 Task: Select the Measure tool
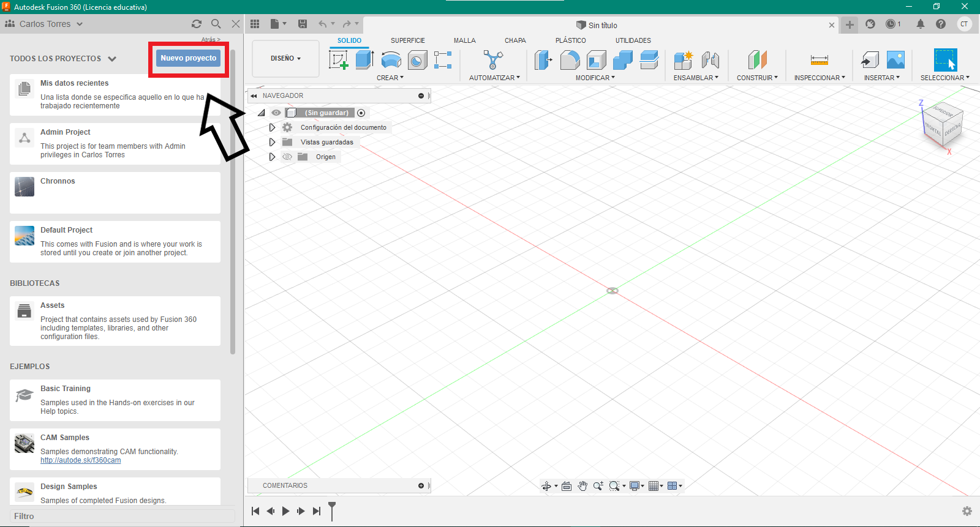(x=819, y=60)
